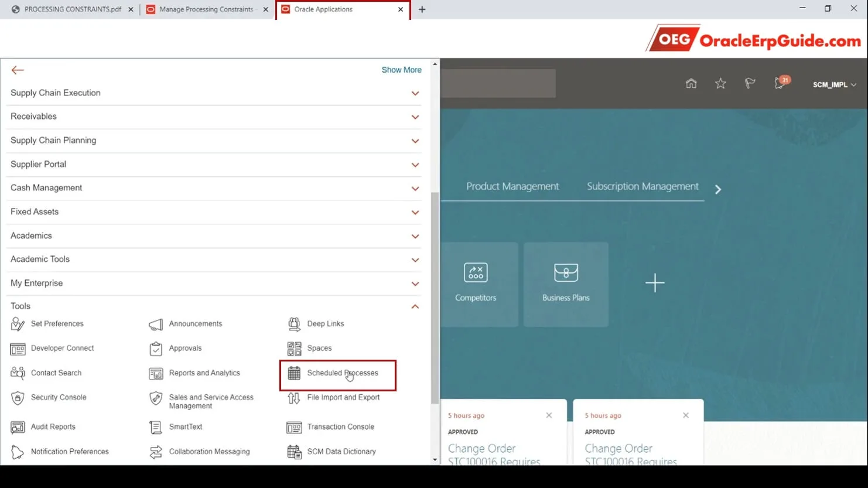Click scrollbar down arrow in navigator

435,460
